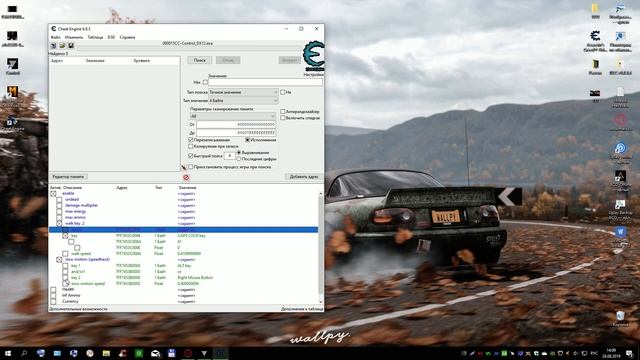
Task: Open the Изменить menu
Action: (74, 37)
